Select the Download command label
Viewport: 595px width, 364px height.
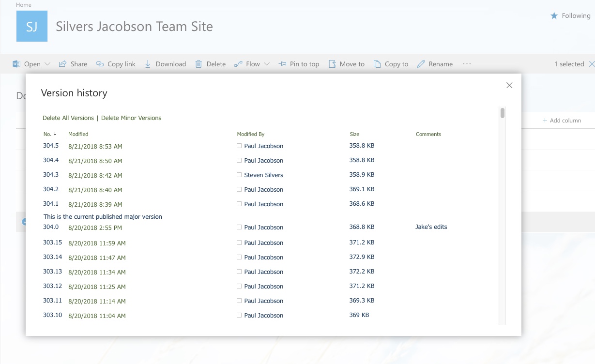pyautogui.click(x=171, y=64)
